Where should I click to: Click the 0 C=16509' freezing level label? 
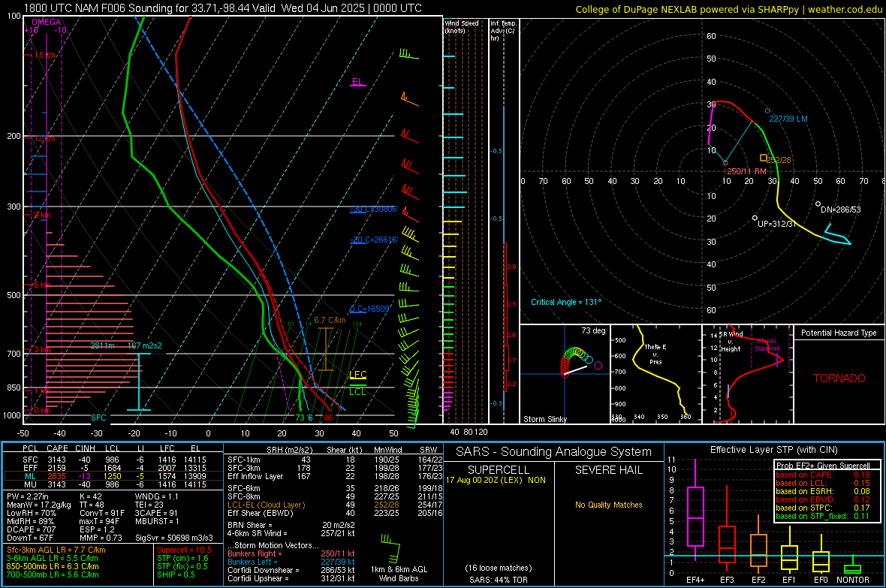click(370, 309)
